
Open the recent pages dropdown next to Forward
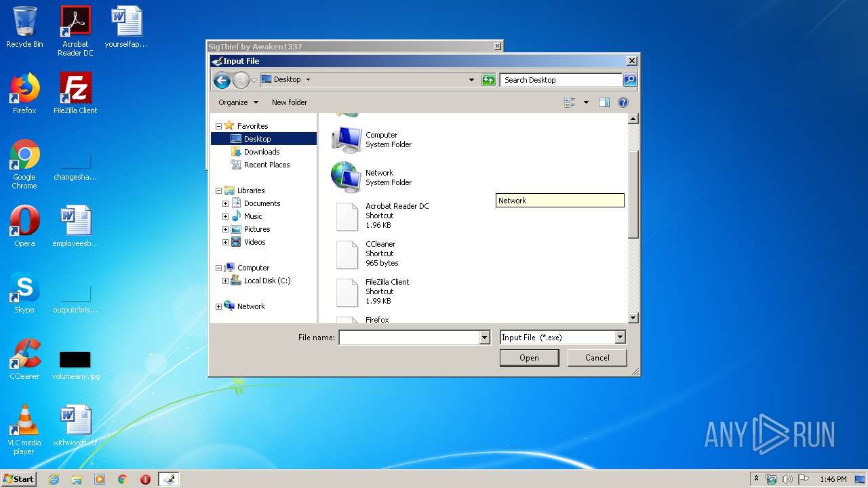coord(254,80)
